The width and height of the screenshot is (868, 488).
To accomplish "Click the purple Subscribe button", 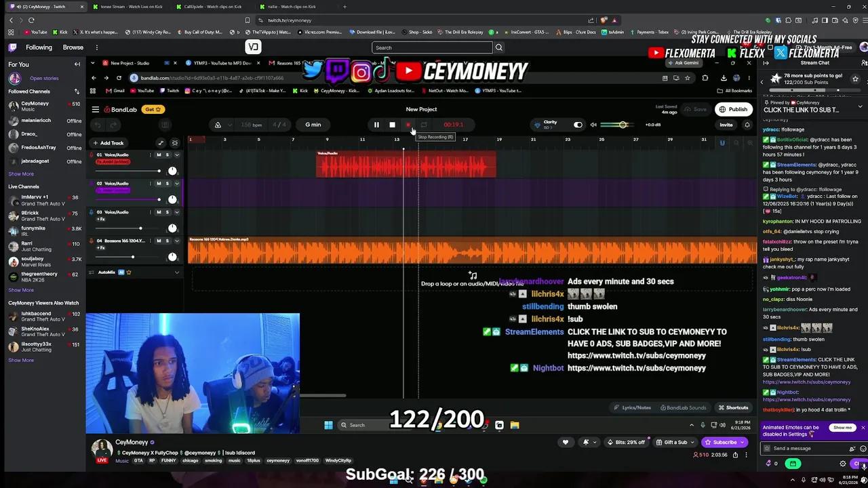I will 724,443.
